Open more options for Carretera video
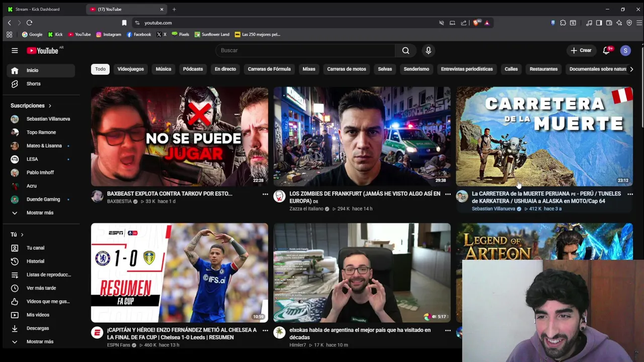This screenshot has height=362, width=644. [630, 194]
